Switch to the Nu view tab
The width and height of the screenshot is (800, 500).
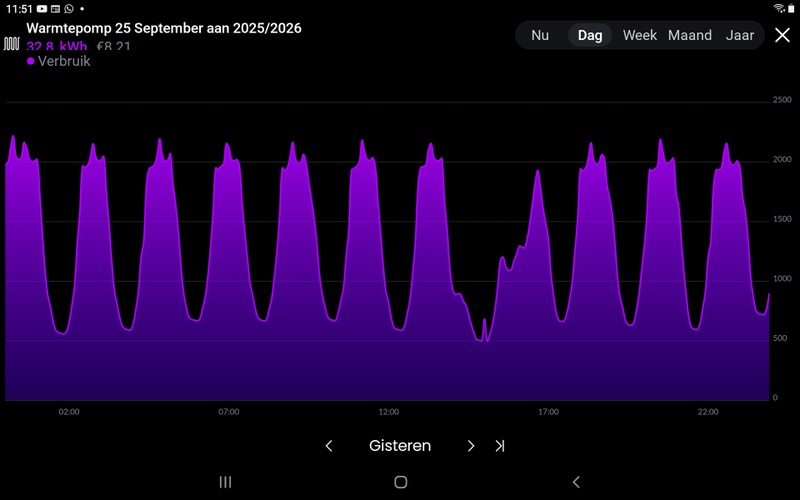click(540, 35)
